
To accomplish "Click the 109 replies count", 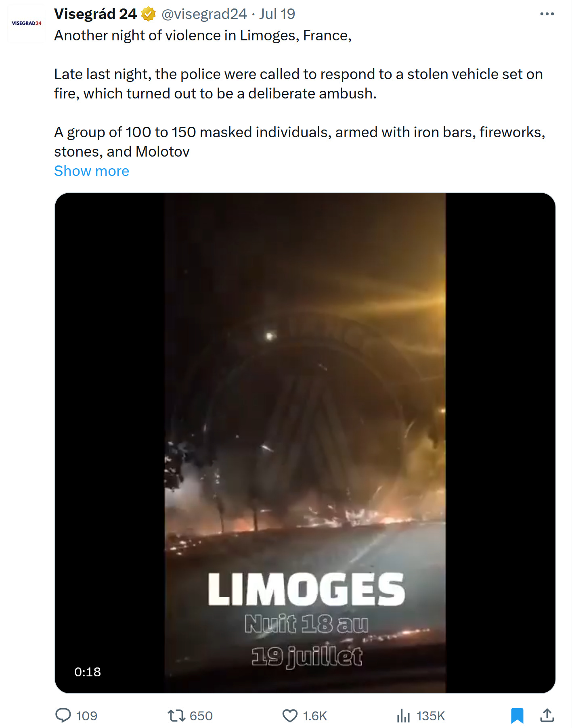I will click(x=87, y=716).
